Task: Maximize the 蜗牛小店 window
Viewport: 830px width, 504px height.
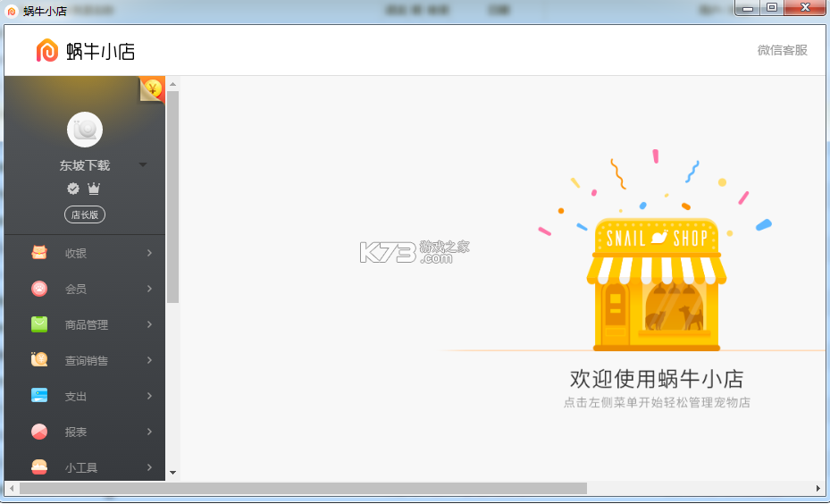Action: pyautogui.click(x=772, y=8)
